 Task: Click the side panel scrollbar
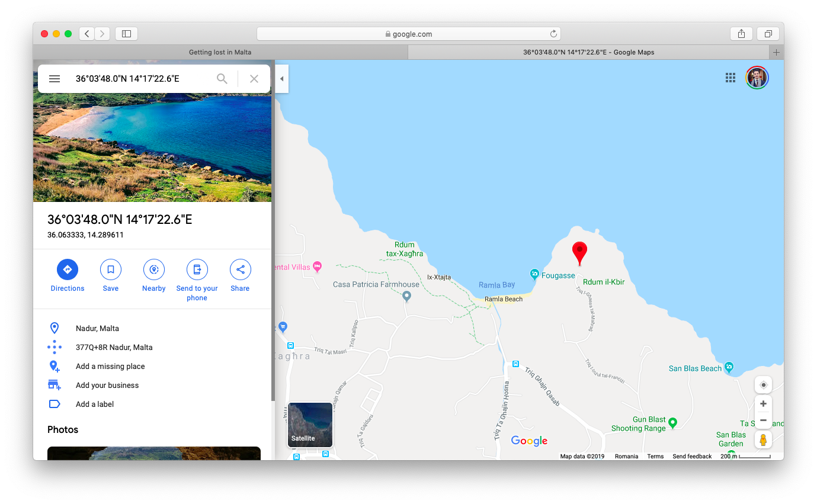[x=273, y=231]
